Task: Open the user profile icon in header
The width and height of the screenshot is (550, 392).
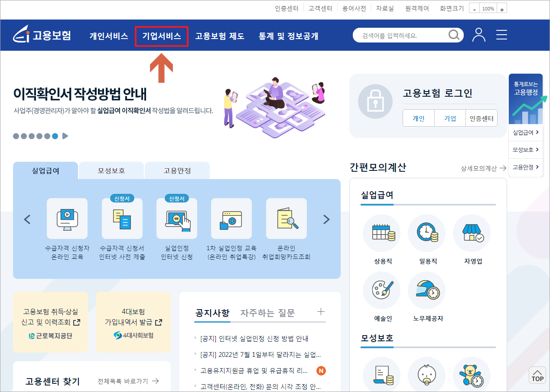Action: coord(478,35)
